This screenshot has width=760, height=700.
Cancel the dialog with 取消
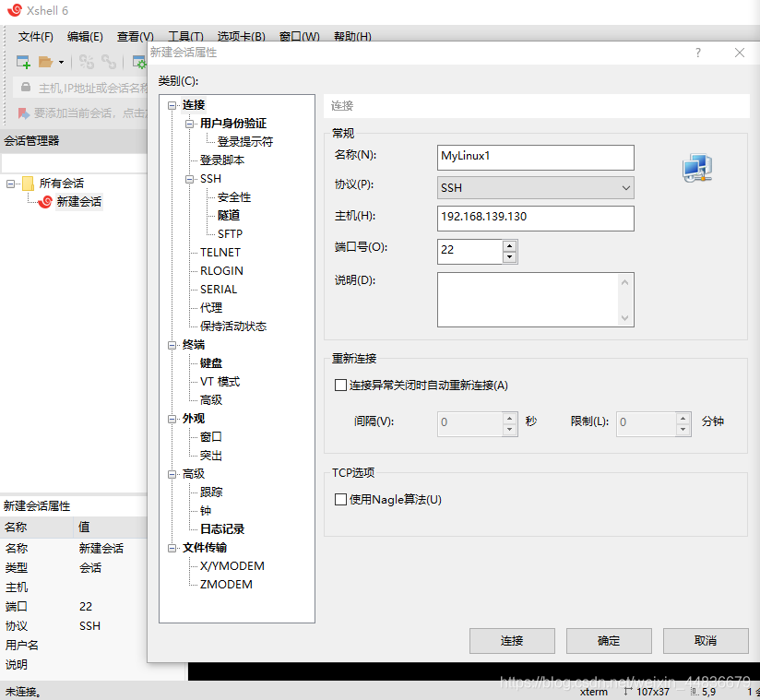[706, 641]
